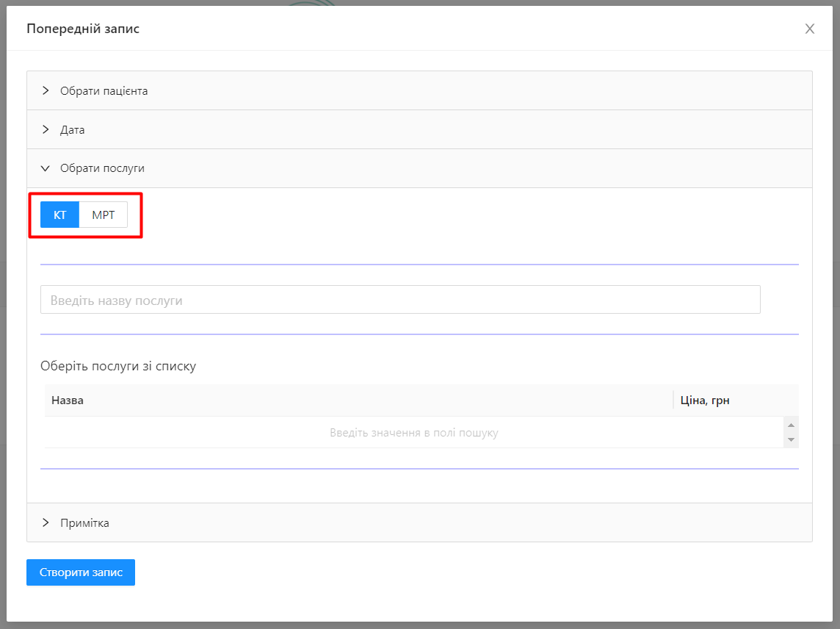The height and width of the screenshot is (629, 840).
Task: Expand the Обрати пацієнта section header
Action: point(104,91)
